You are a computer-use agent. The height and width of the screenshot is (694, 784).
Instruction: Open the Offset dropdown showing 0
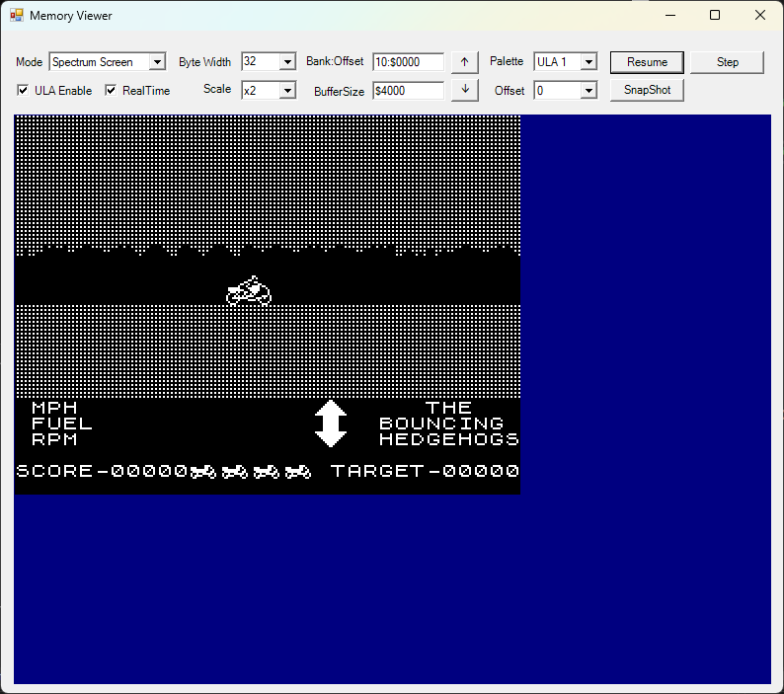point(566,91)
